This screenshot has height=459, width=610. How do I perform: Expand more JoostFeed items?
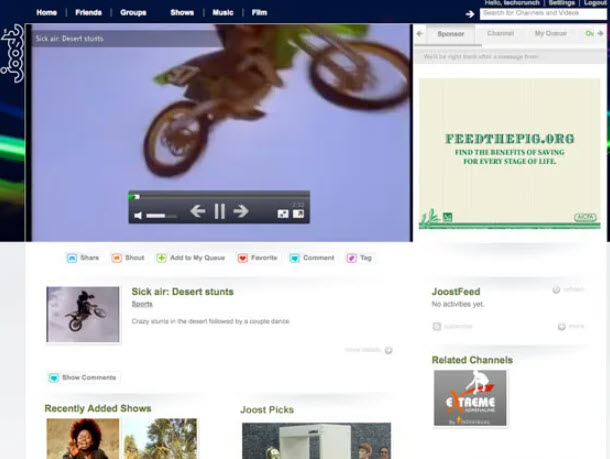[571, 326]
